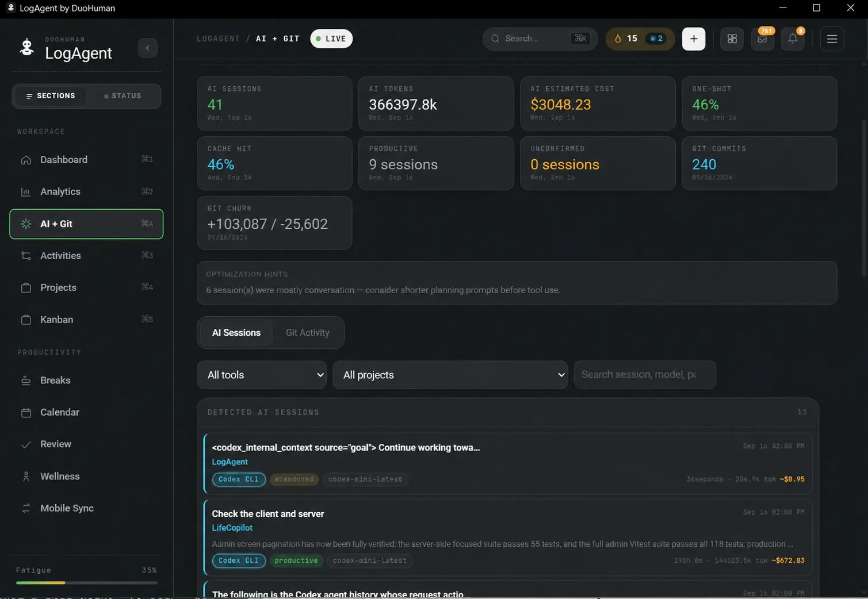Click the productive status tag
This screenshot has width=868, height=599.
coord(296,560)
